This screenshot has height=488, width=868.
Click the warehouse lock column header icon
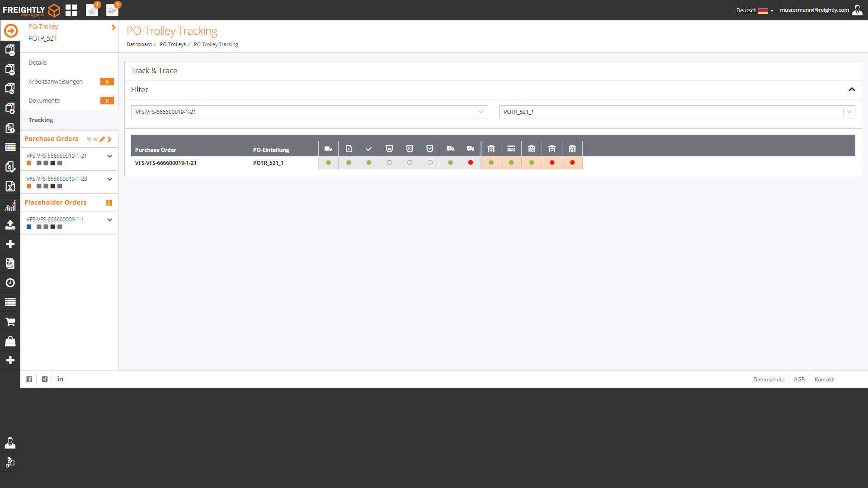pyautogui.click(x=572, y=149)
